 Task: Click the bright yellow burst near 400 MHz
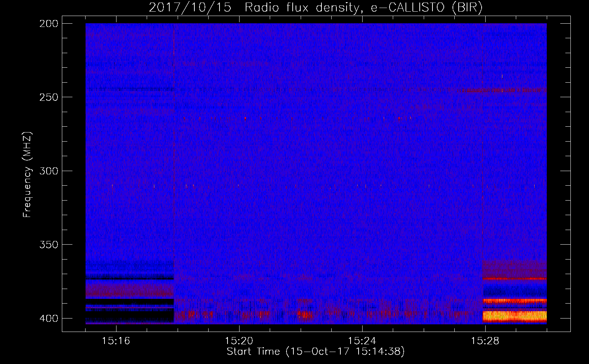[x=514, y=316]
